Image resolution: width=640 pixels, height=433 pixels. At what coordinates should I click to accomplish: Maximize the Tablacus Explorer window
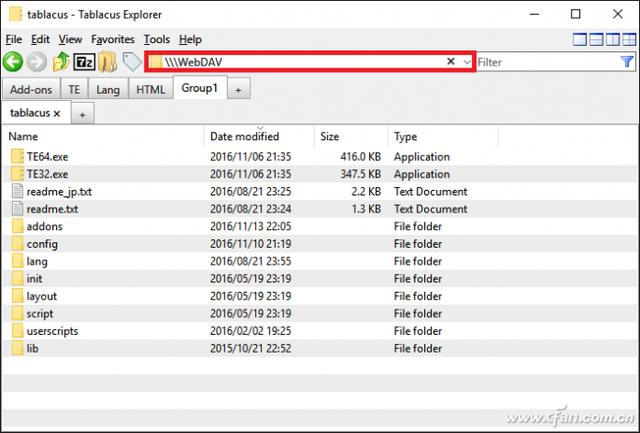pyautogui.click(x=576, y=14)
